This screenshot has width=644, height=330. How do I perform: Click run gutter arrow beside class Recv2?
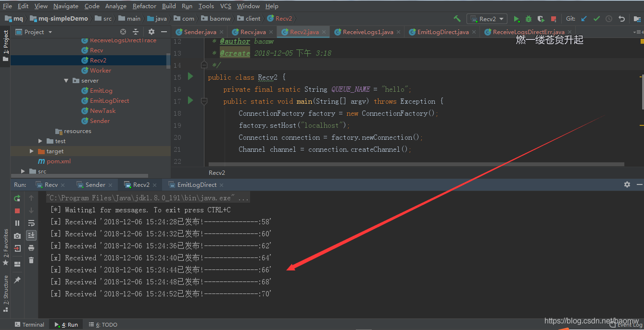(190, 76)
